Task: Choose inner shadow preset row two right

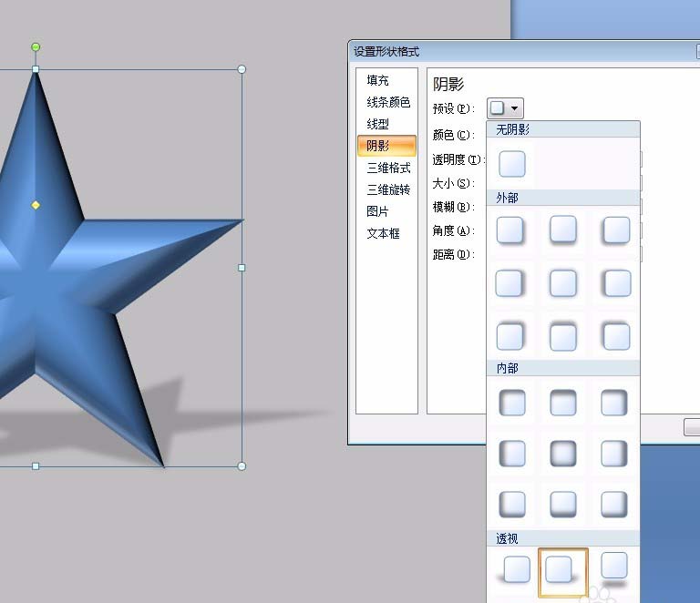Action: pos(614,453)
